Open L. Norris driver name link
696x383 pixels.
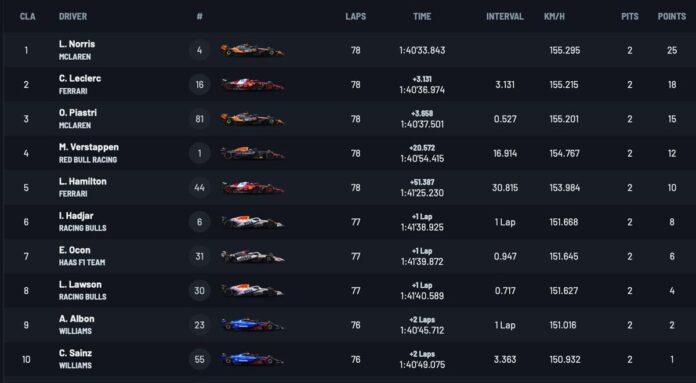click(77, 44)
